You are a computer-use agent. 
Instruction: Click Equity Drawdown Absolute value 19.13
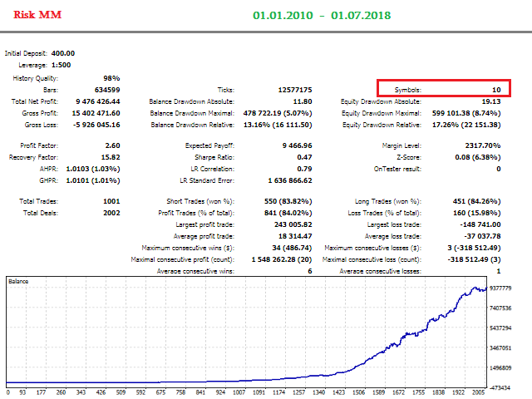[x=491, y=101]
